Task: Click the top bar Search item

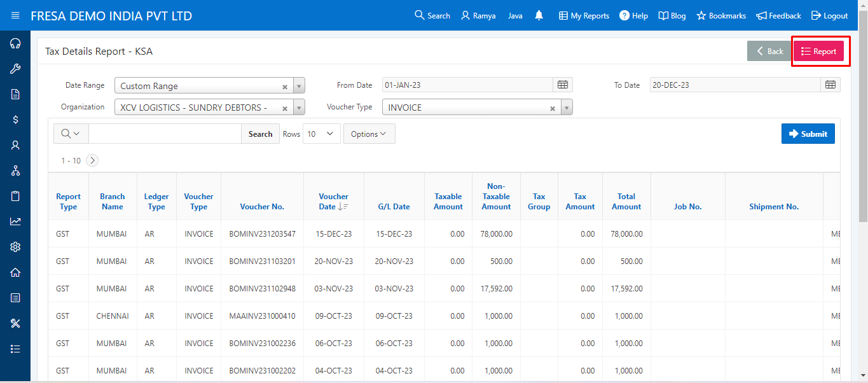Action: click(432, 16)
